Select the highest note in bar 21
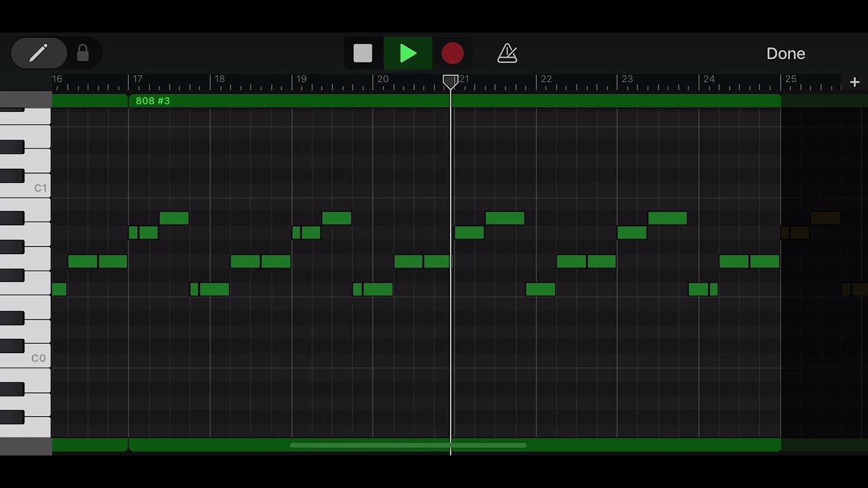The image size is (868, 488). [505, 218]
